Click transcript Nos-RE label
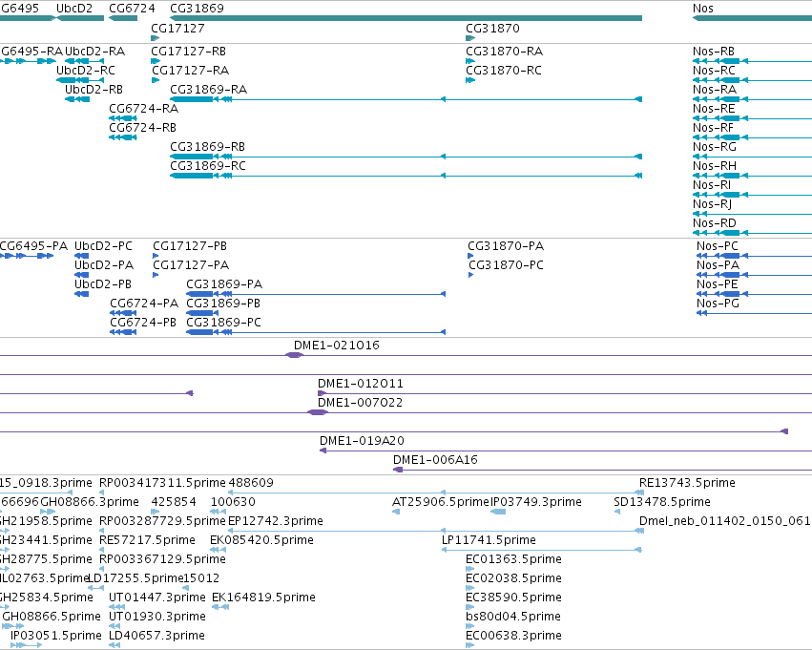 point(714,109)
